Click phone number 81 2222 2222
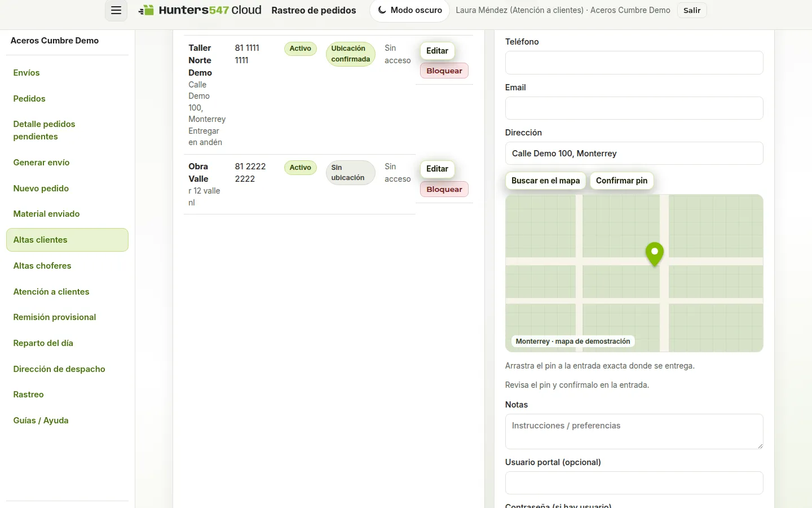This screenshot has height=508, width=812. (250, 173)
